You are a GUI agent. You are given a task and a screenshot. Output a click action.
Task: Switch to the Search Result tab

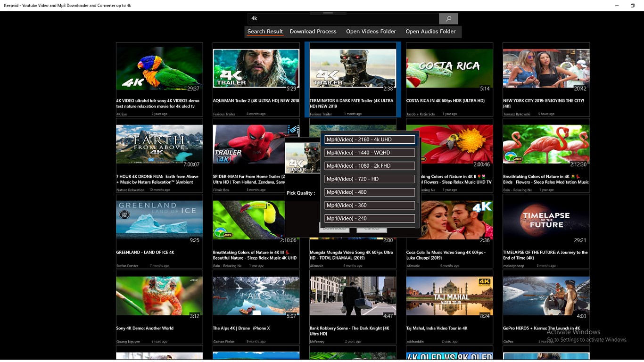coord(265,32)
